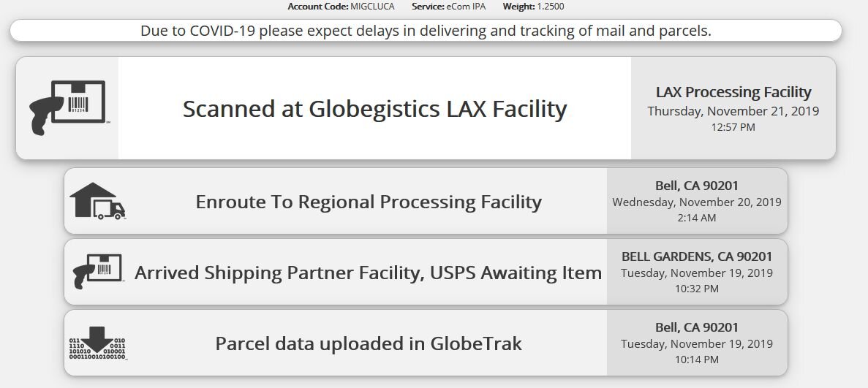Click the warehouse and truck enroute icon

click(x=98, y=202)
